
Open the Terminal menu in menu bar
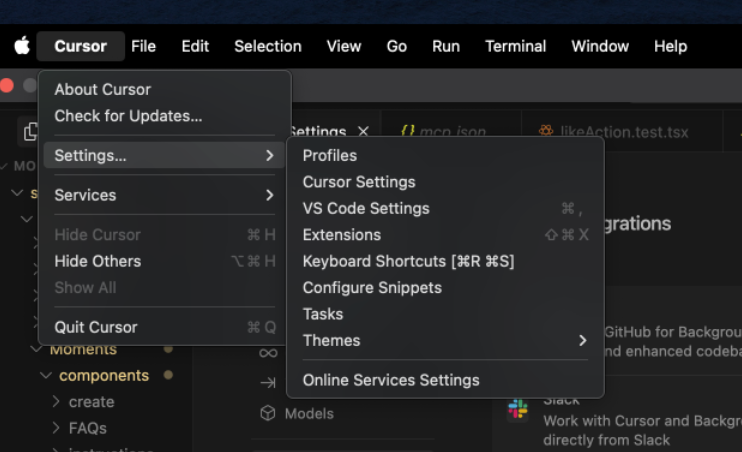515,46
